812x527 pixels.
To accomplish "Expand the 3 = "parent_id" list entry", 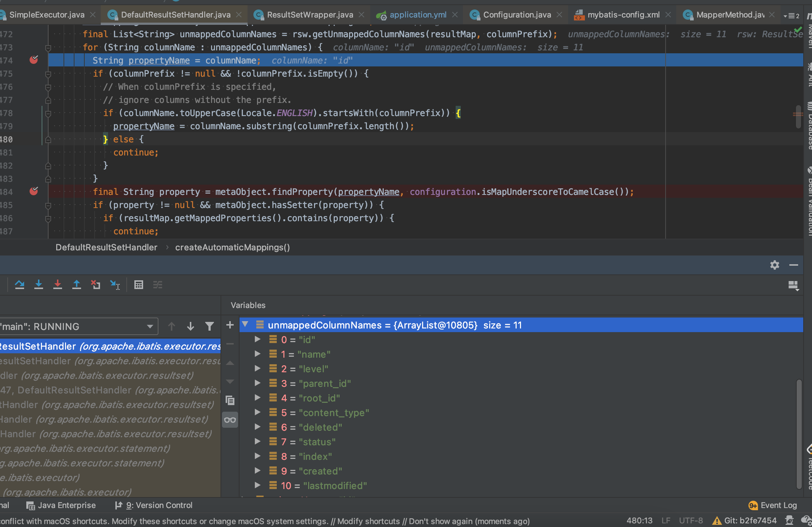I will click(x=257, y=383).
